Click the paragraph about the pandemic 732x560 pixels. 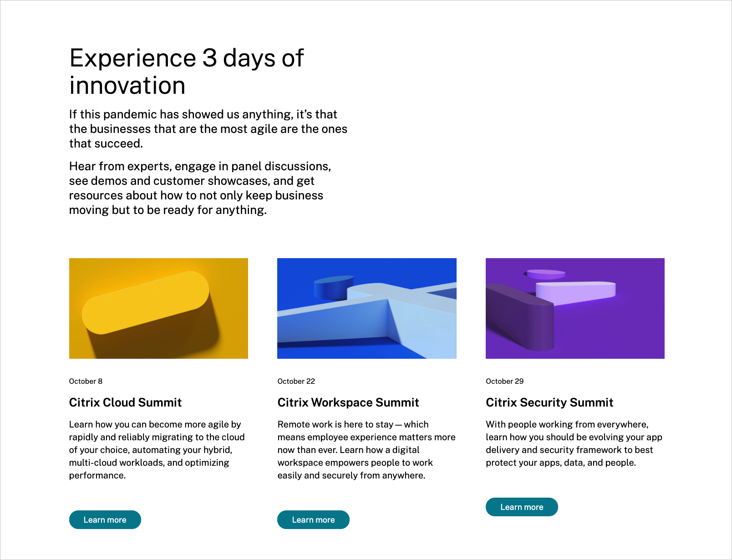pyautogui.click(x=208, y=129)
